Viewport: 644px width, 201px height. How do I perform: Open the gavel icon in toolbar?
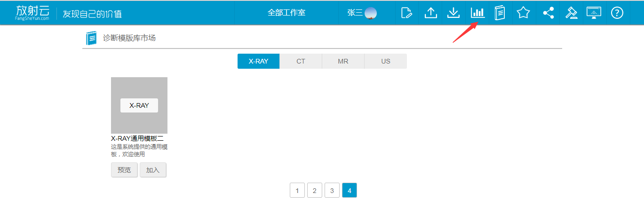click(571, 13)
